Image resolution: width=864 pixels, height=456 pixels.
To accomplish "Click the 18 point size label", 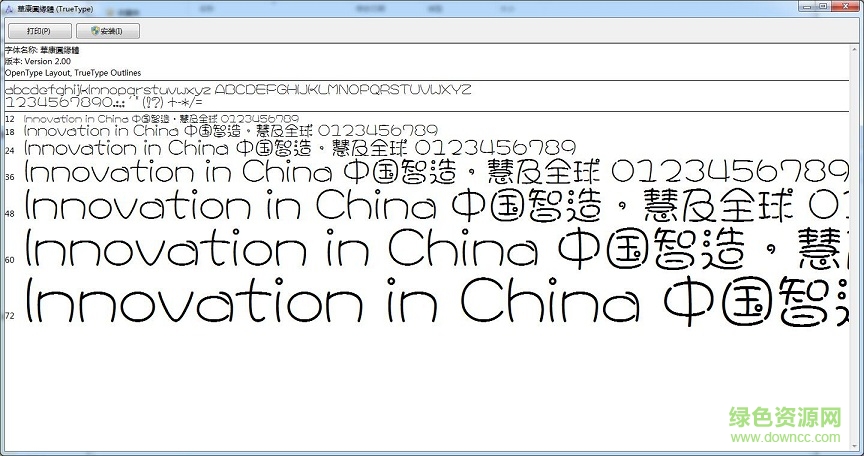I will (10, 132).
